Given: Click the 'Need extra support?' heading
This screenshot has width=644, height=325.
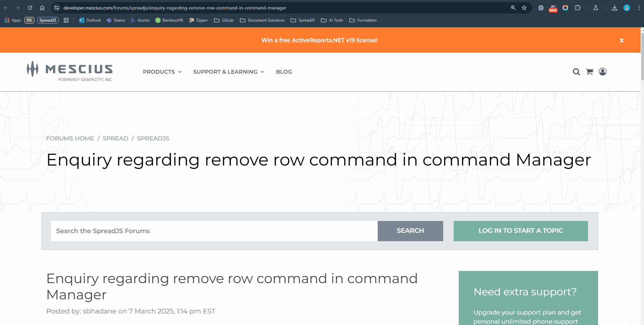Looking at the screenshot, I should [525, 292].
